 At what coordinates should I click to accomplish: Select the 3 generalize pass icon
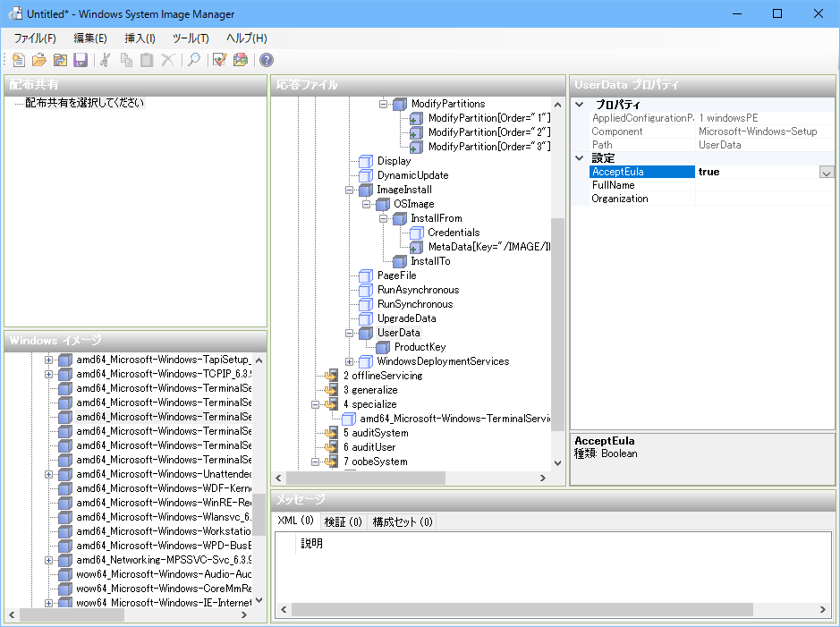[x=332, y=390]
